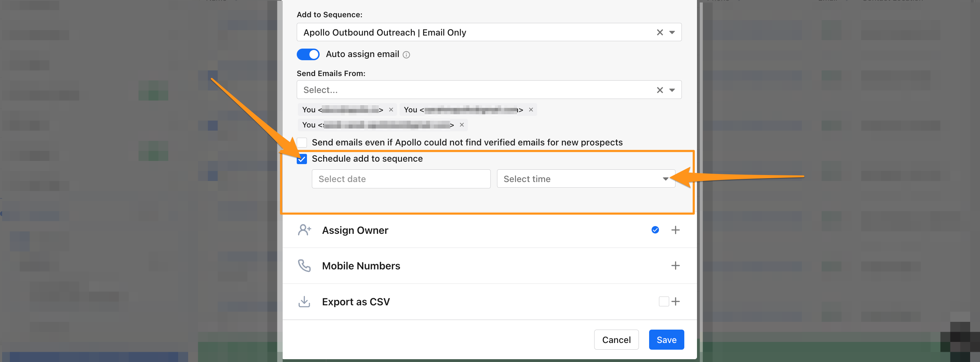The image size is (980, 362).
Task: Click the Assign Owner blue checkmark
Action: (655, 230)
